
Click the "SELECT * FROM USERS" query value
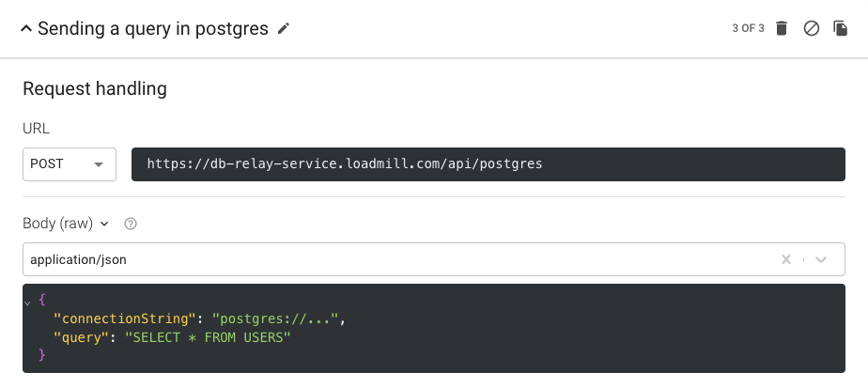click(208, 337)
